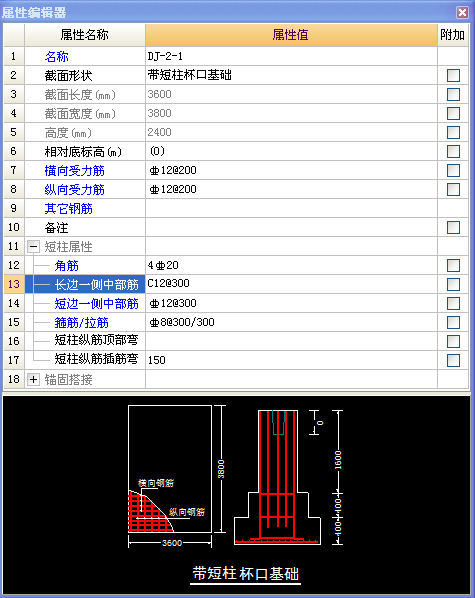Click the 属性名称 column header
Viewport: 475px width, 598px height.
pyautogui.click(x=85, y=35)
